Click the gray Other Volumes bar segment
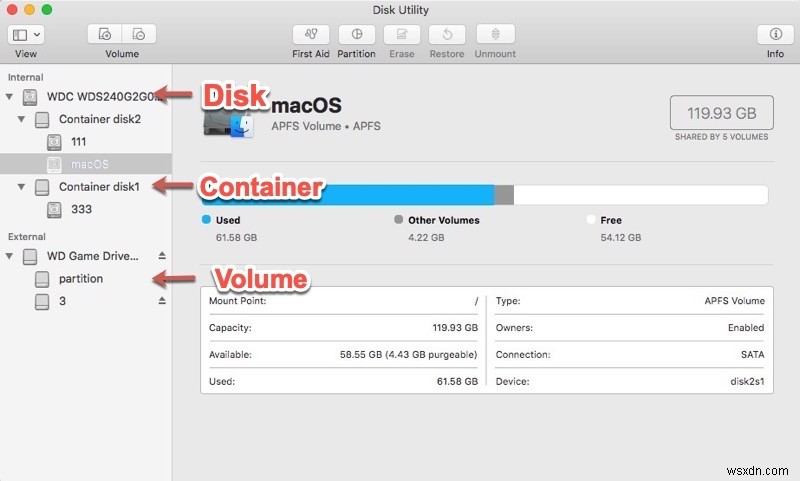The width and height of the screenshot is (800, 481). 504,195
